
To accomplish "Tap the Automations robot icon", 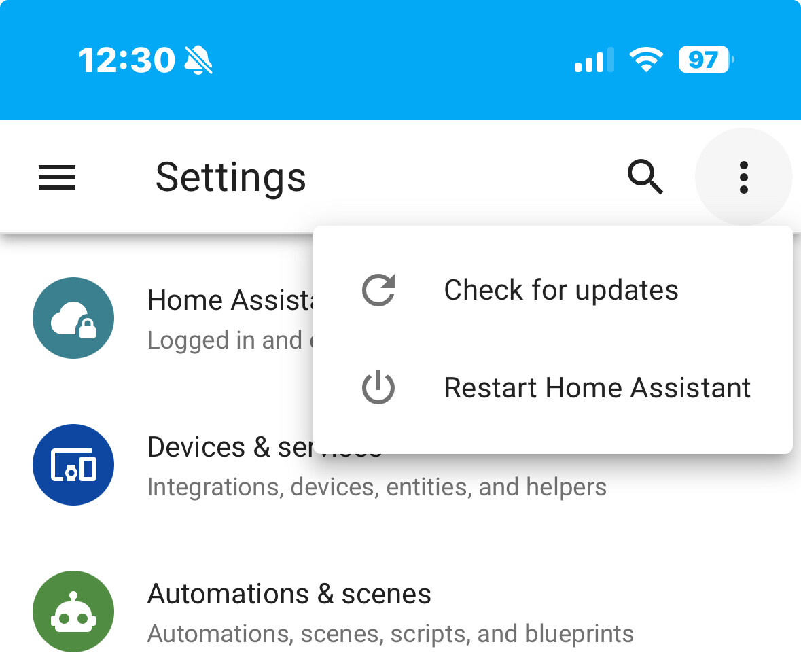I will (73, 612).
